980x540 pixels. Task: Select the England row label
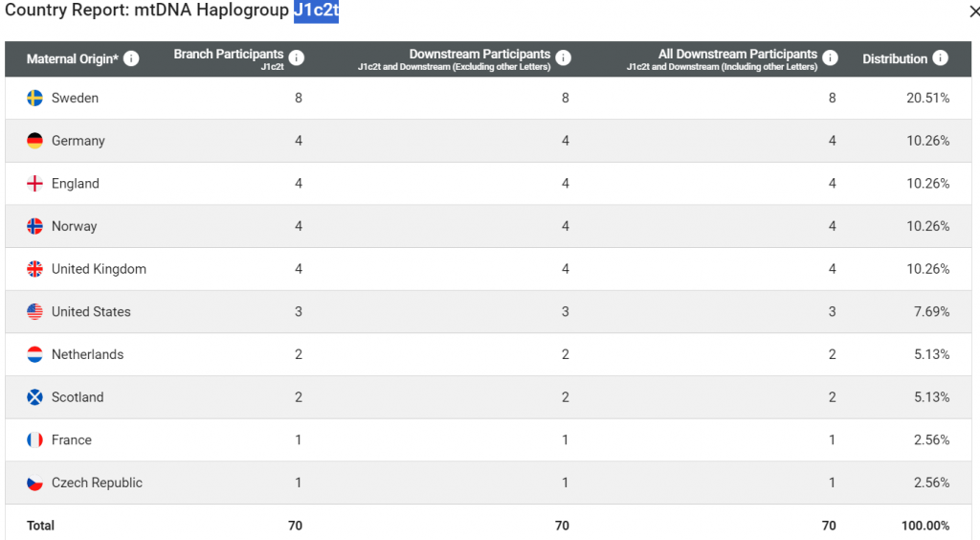pyautogui.click(x=76, y=184)
